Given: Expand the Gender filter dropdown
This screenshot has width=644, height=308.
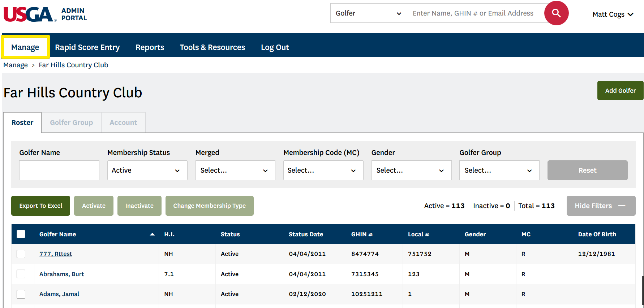Looking at the screenshot, I should [x=411, y=170].
